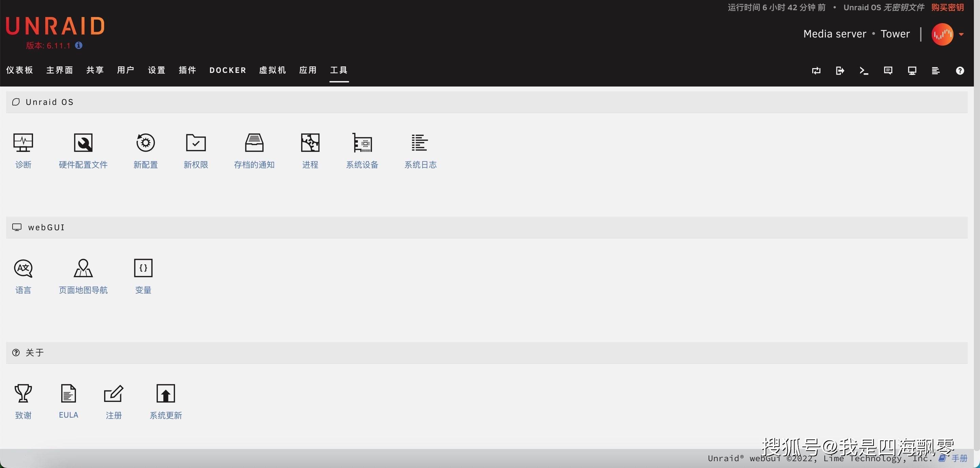Open the feedback speech bubble icon
This screenshot has height=468, width=980.
pos(888,71)
